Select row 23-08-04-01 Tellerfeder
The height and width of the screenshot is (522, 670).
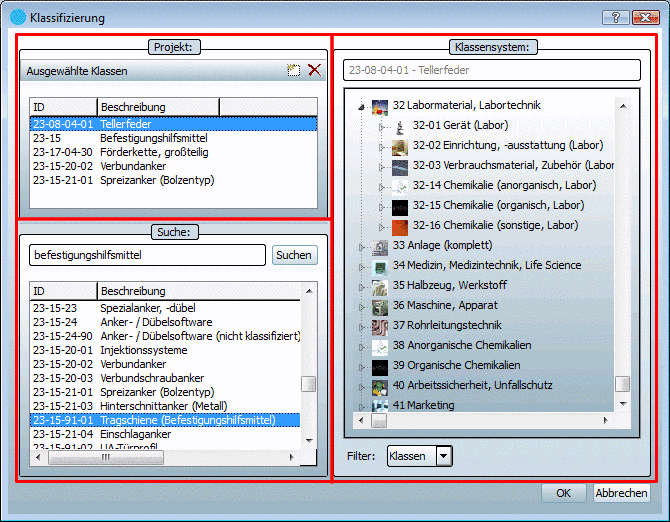click(173, 124)
